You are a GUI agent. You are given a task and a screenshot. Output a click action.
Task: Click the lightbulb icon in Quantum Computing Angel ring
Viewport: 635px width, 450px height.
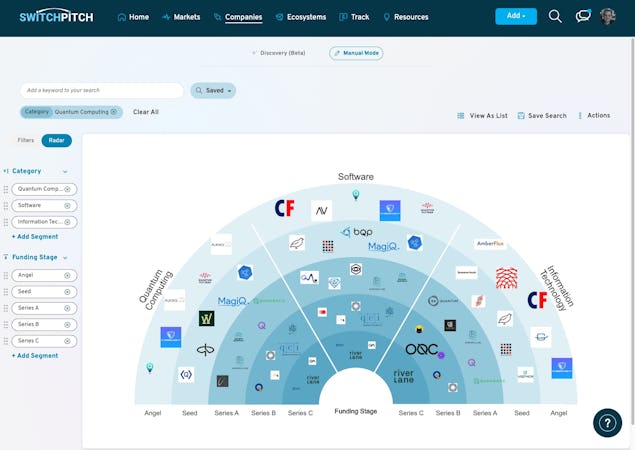(150, 368)
